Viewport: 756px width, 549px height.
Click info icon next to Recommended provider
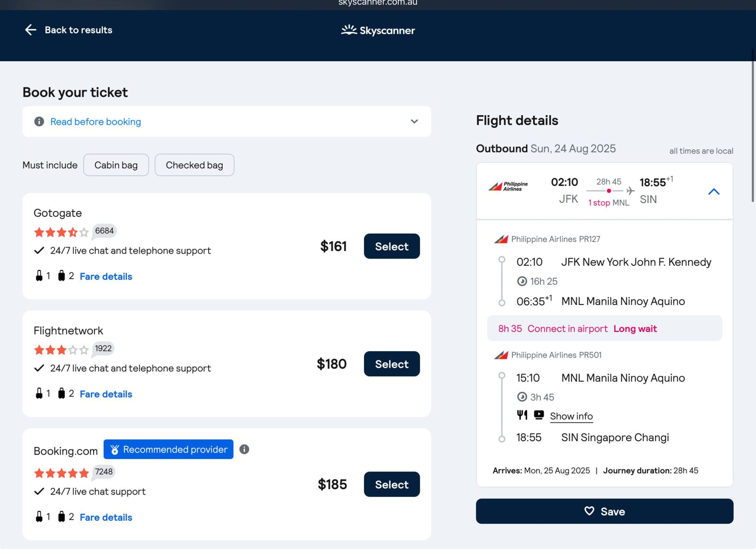coord(244,449)
